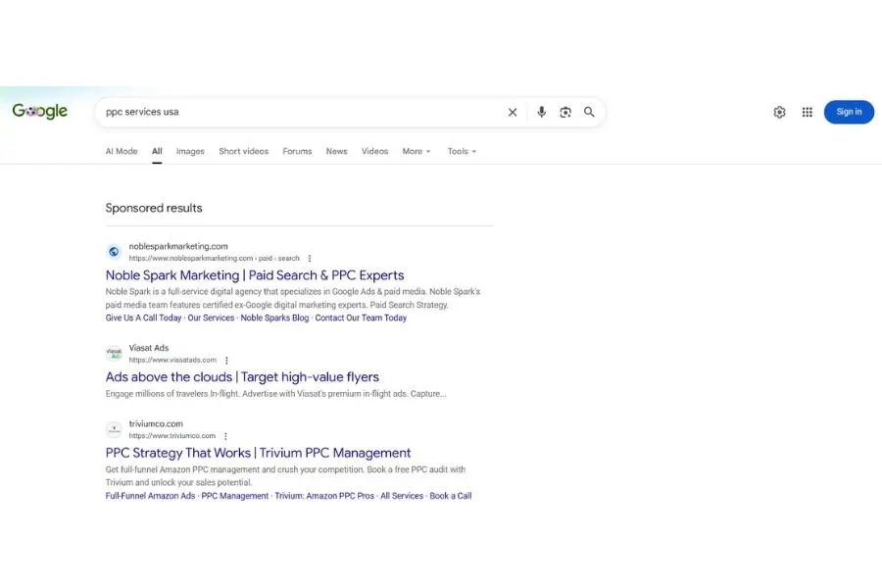Viewport: 882px width, 588px height.
Task: Switch to the Videos tab
Action: (374, 151)
